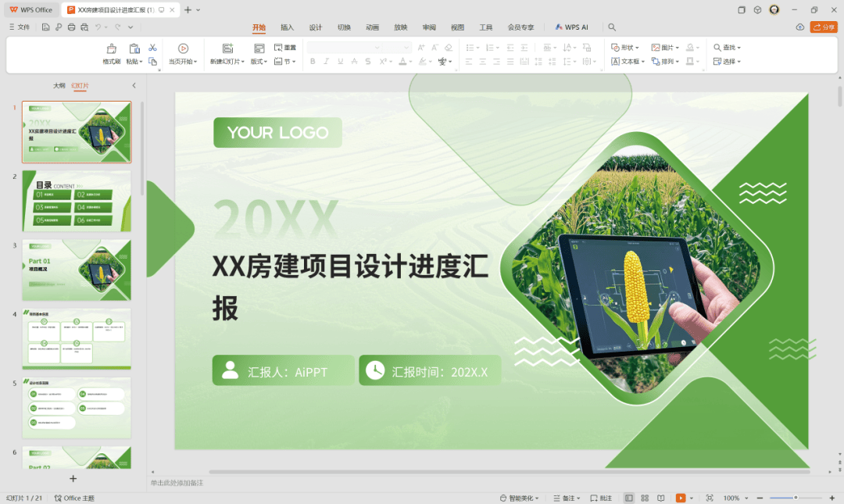The image size is (844, 504).
Task: Switch to slide sorter grid view
Action: tap(645, 498)
